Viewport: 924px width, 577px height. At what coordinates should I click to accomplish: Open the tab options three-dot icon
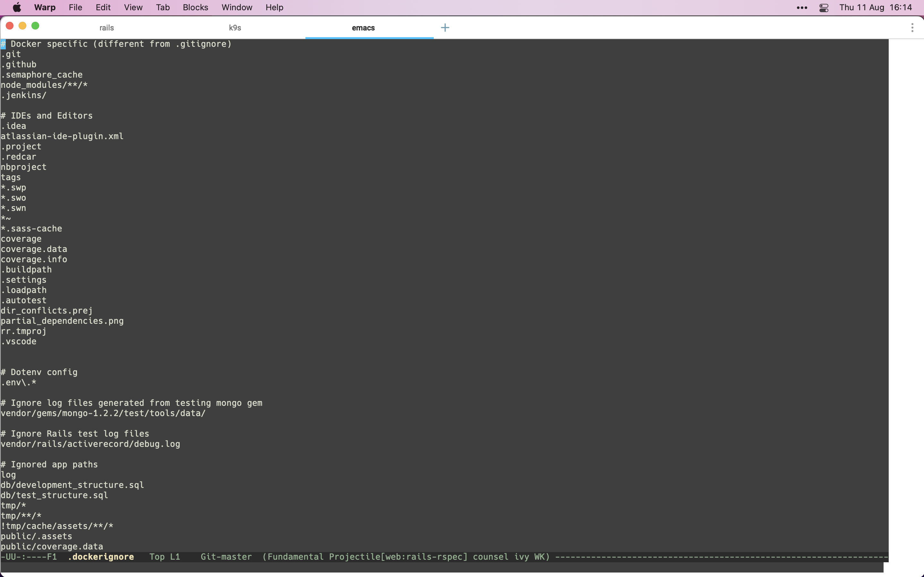(x=912, y=28)
